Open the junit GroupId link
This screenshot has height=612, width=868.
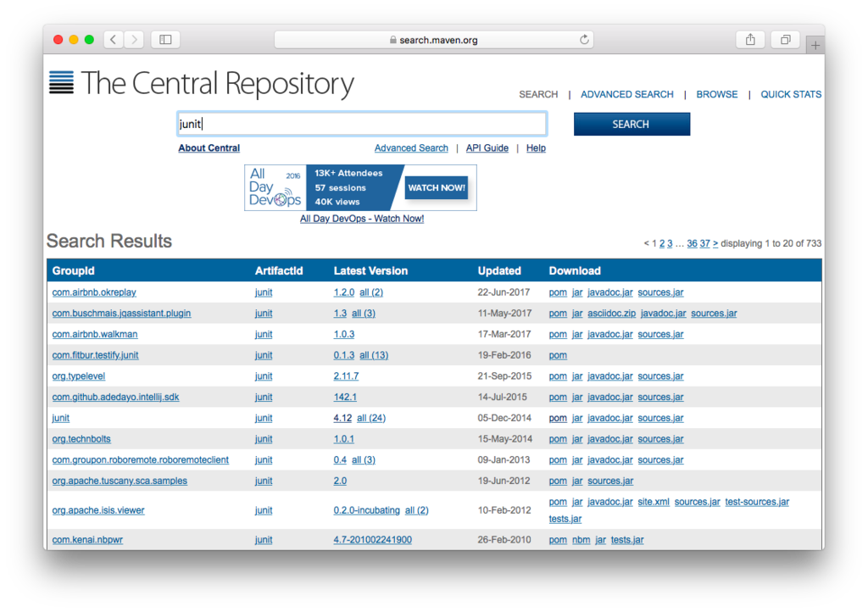coord(61,418)
